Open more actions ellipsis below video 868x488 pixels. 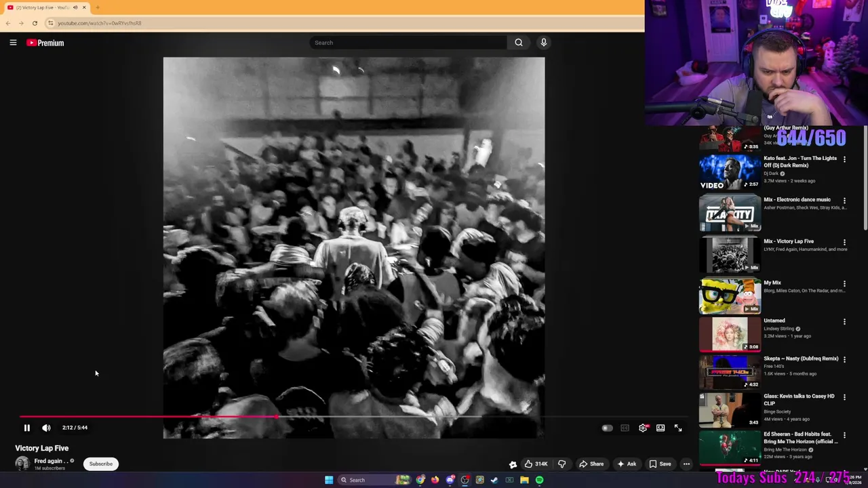[686, 464]
